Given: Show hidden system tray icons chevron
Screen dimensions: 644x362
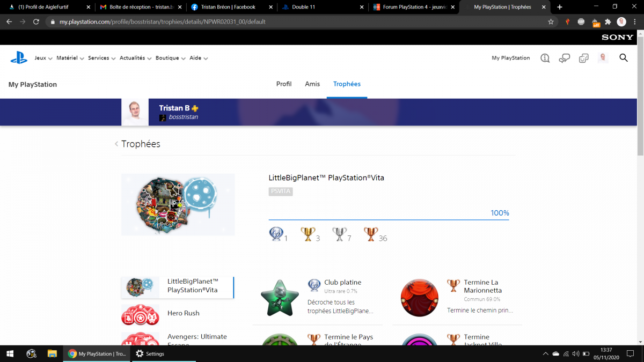Looking at the screenshot, I should (546, 354).
